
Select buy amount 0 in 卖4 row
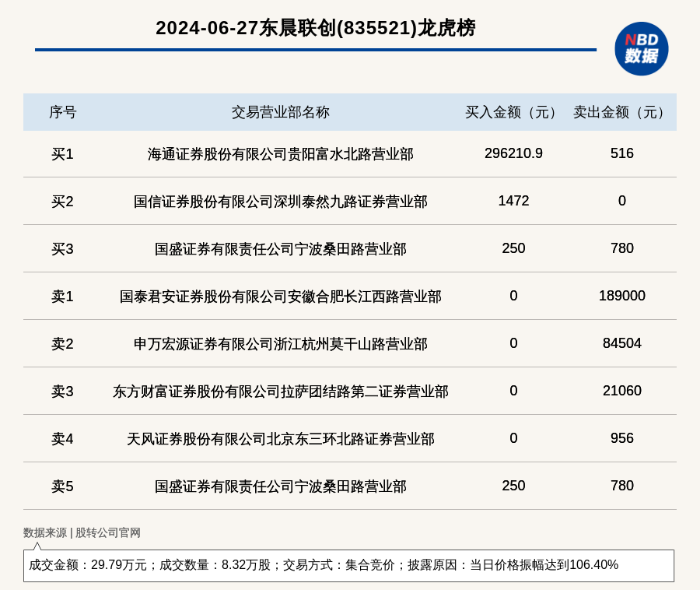tap(513, 437)
